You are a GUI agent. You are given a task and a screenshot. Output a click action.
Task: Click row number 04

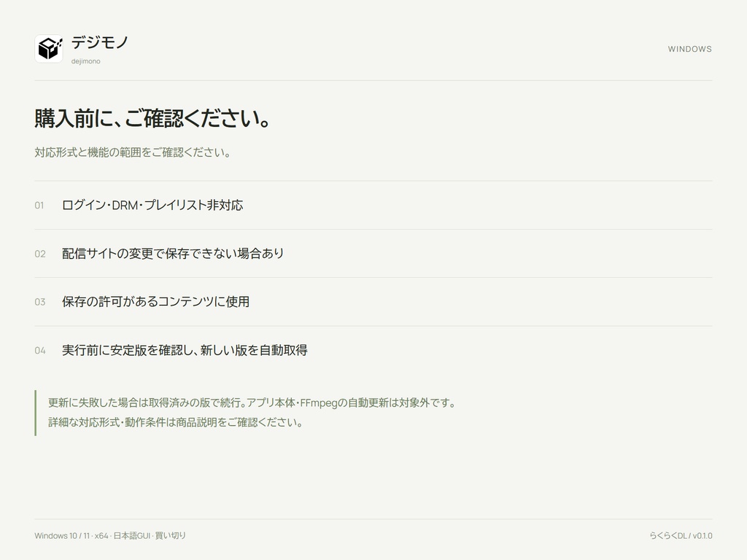click(x=40, y=351)
